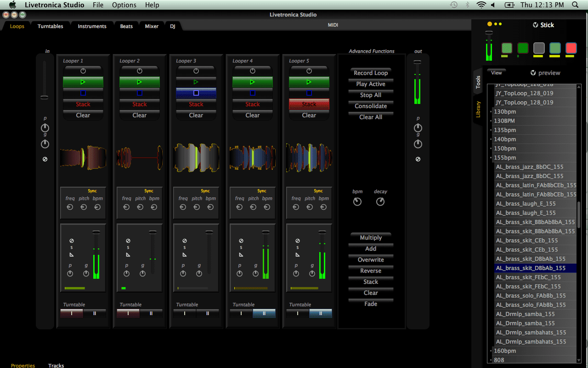Open Spotlight search in the menu bar
The width and height of the screenshot is (588, 368).
[575, 5]
